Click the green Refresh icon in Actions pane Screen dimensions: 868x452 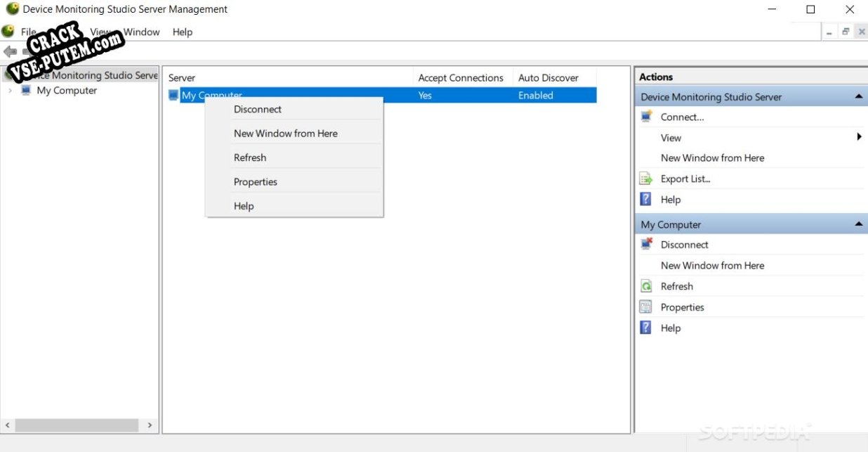click(646, 287)
